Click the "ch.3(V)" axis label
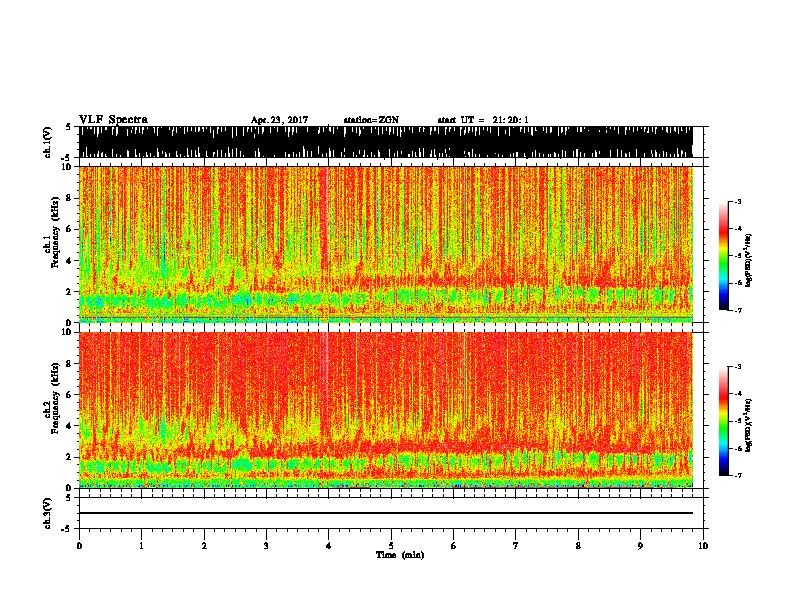The width and height of the screenshot is (792, 612). coord(48,513)
